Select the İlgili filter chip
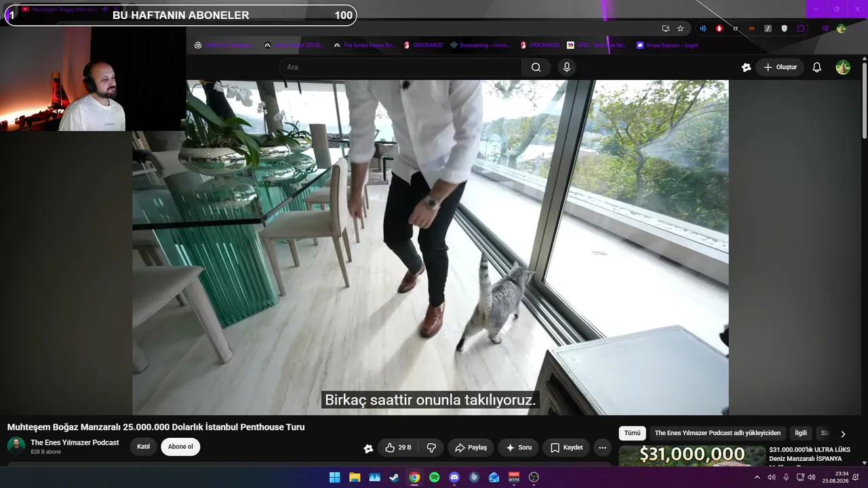 pos(801,433)
